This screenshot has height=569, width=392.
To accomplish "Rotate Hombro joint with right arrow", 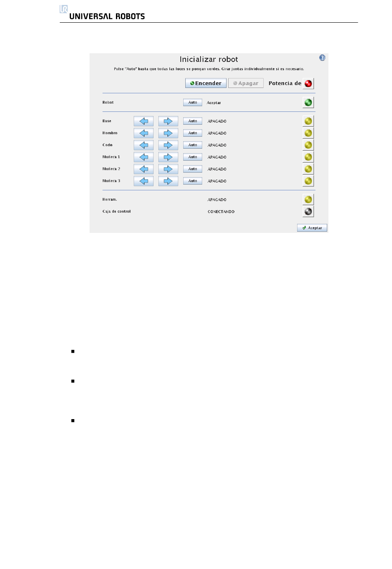I will pyautogui.click(x=168, y=133).
